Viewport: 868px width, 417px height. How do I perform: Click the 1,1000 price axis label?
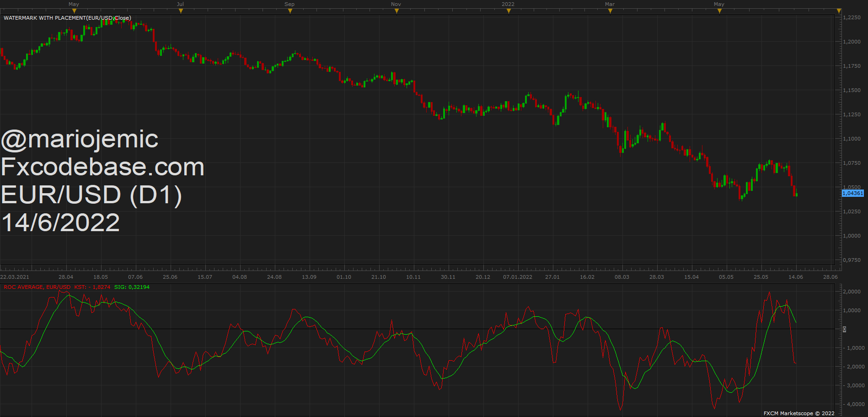852,139
